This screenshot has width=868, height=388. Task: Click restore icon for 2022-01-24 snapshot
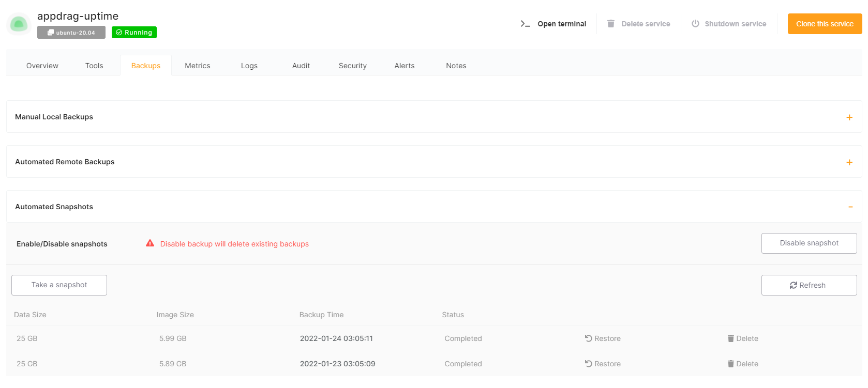(x=588, y=338)
